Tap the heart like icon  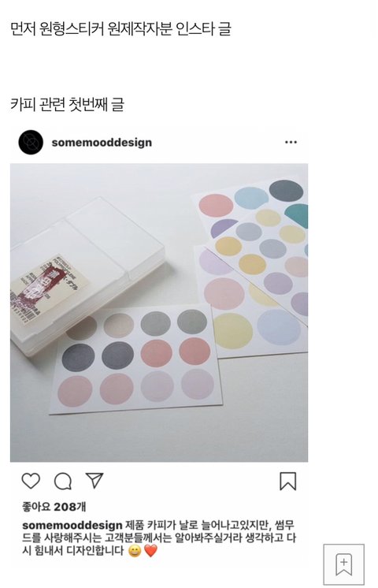(31, 481)
